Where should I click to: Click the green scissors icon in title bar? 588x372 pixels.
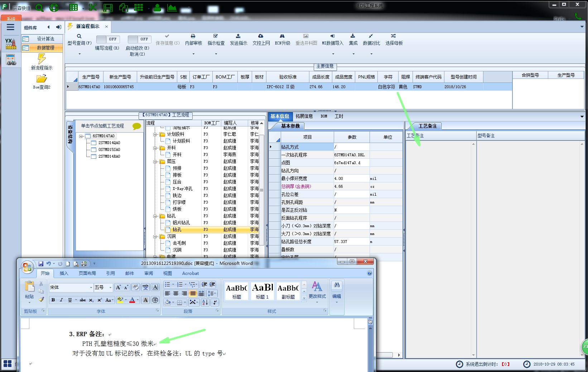click(x=93, y=8)
